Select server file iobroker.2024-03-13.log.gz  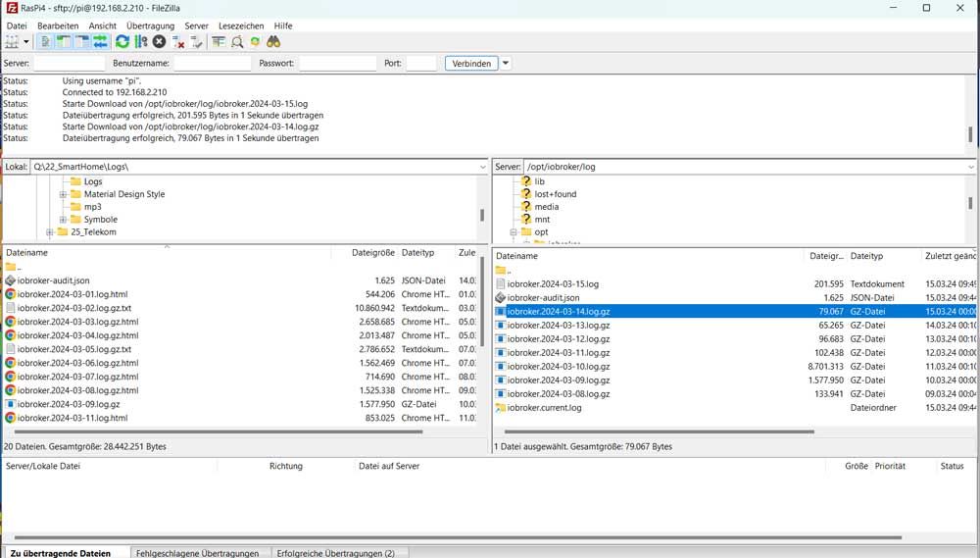coord(559,326)
